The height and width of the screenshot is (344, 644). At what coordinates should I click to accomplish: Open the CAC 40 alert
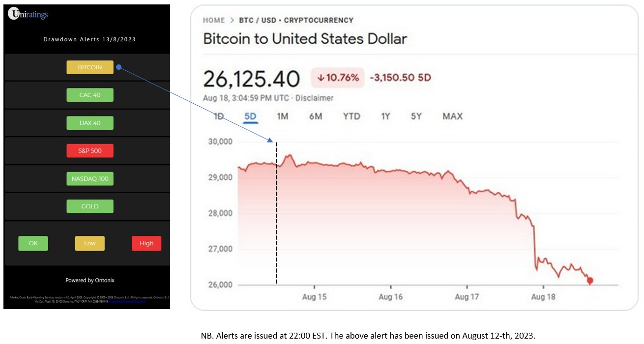tap(90, 95)
